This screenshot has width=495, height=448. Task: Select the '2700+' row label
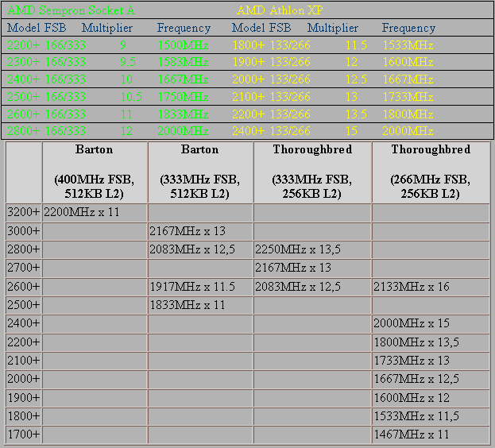[24, 268]
